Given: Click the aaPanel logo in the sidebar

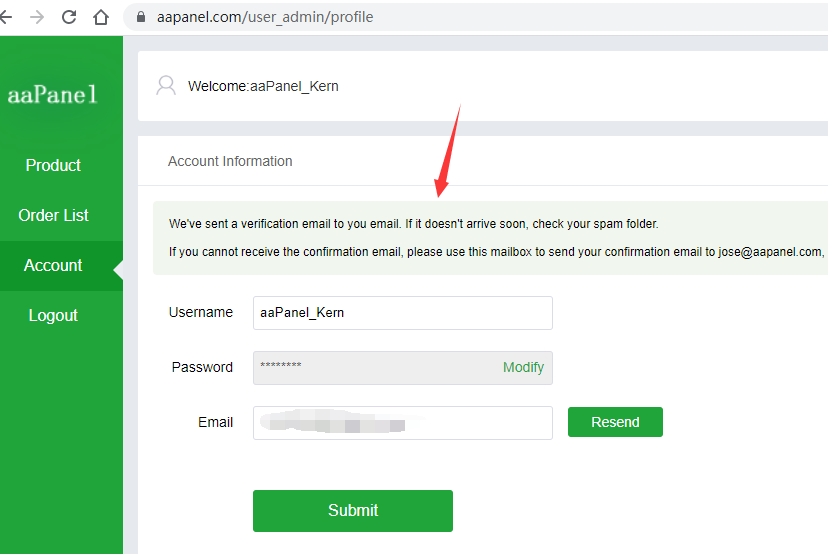Looking at the screenshot, I should point(53,95).
